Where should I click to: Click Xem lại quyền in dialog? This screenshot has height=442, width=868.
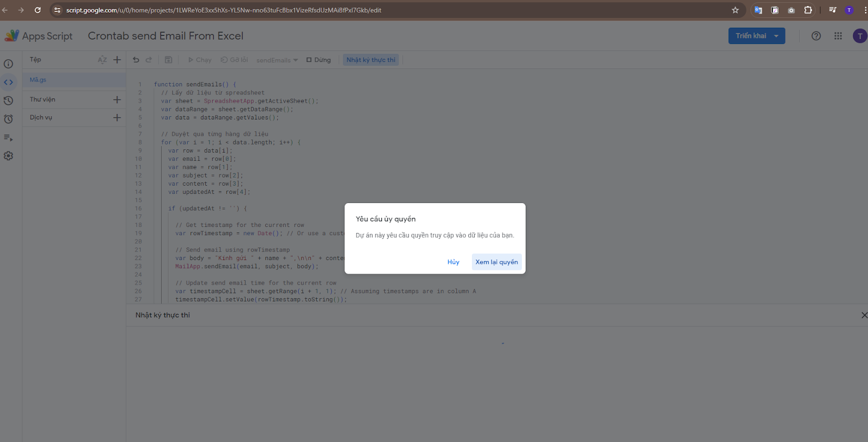click(x=497, y=262)
